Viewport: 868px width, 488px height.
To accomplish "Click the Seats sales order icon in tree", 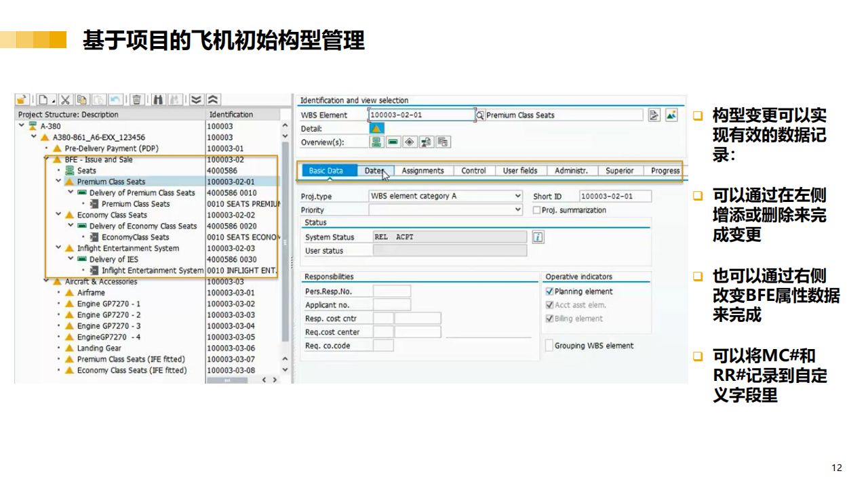I will [69, 171].
